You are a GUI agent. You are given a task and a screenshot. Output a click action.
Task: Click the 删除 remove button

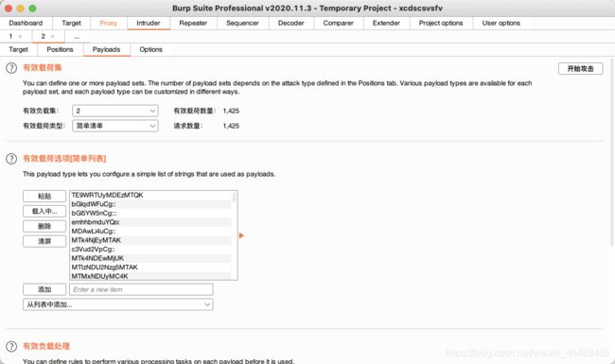[x=44, y=226]
